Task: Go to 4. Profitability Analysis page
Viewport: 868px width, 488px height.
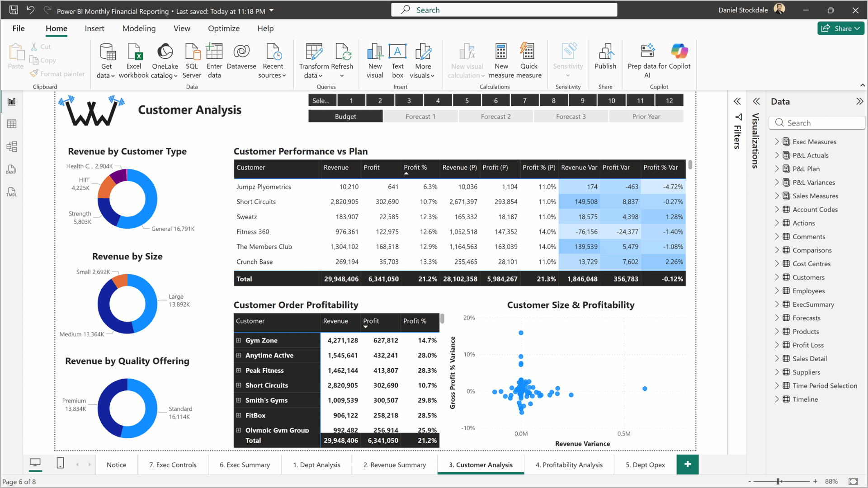Action: (x=569, y=465)
